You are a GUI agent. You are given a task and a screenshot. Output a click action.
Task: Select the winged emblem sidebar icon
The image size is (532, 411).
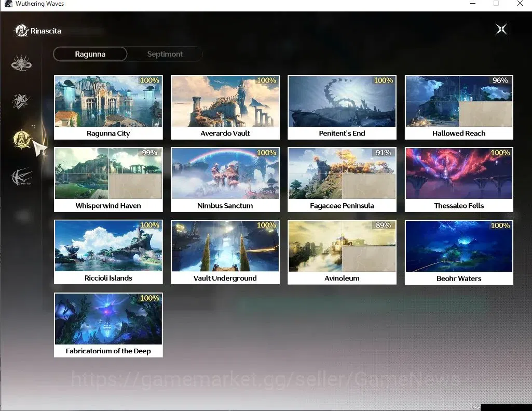(x=22, y=177)
